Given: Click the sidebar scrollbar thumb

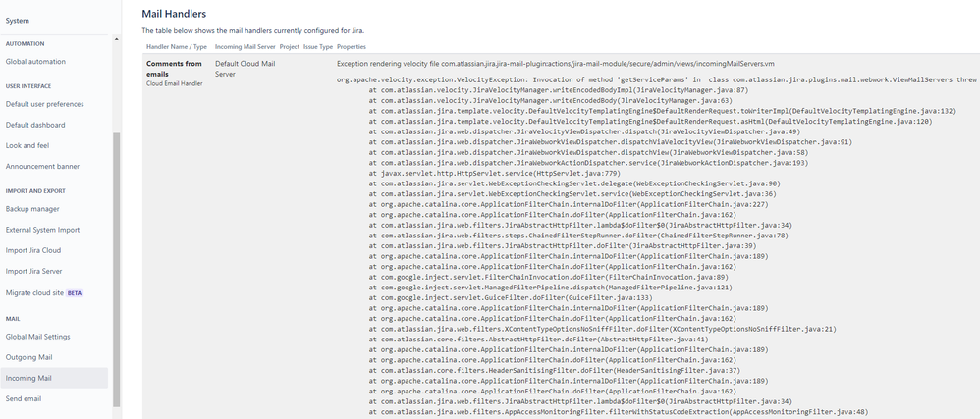Looking at the screenshot, I should tap(116, 270).
